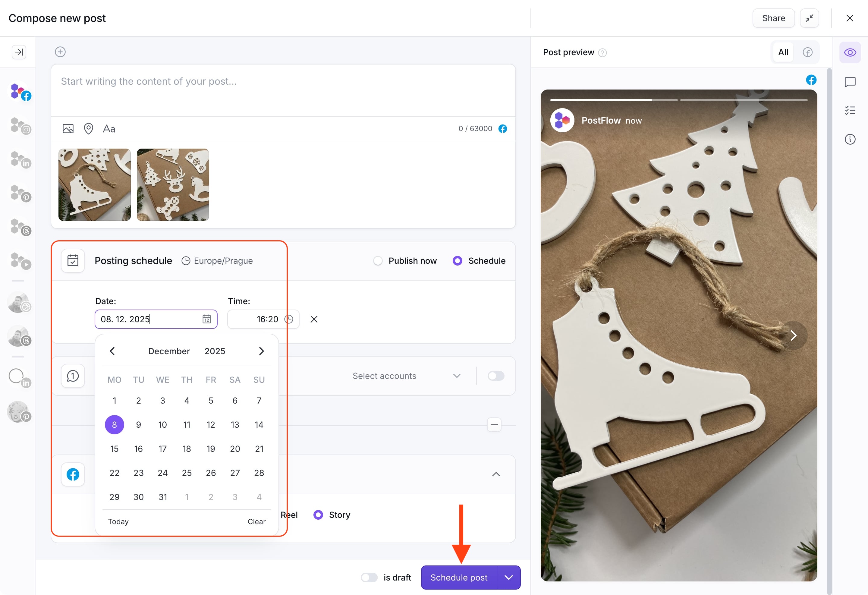Select the Schedule radio button
The height and width of the screenshot is (595, 868).
coord(457,260)
